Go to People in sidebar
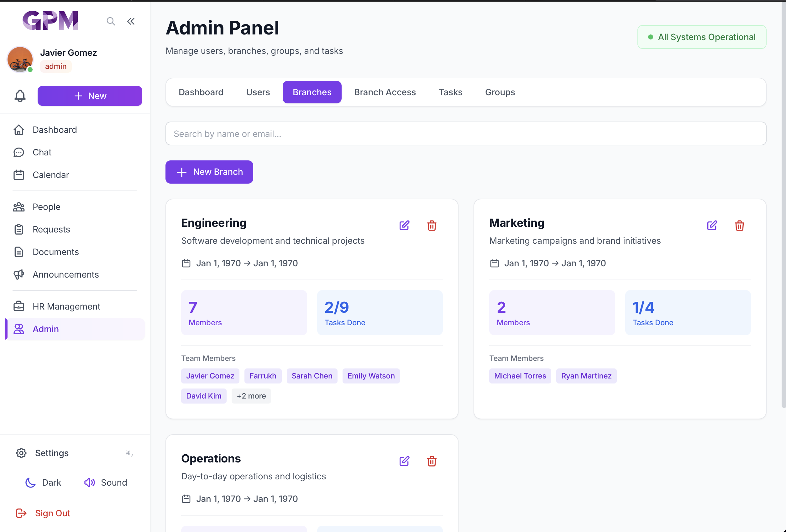Viewport: 786px width, 532px height. pos(75,207)
